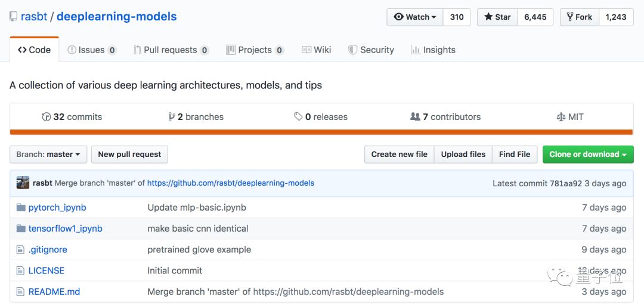Click the .gitignore file icon
This screenshot has height=305, width=644.
(21, 249)
